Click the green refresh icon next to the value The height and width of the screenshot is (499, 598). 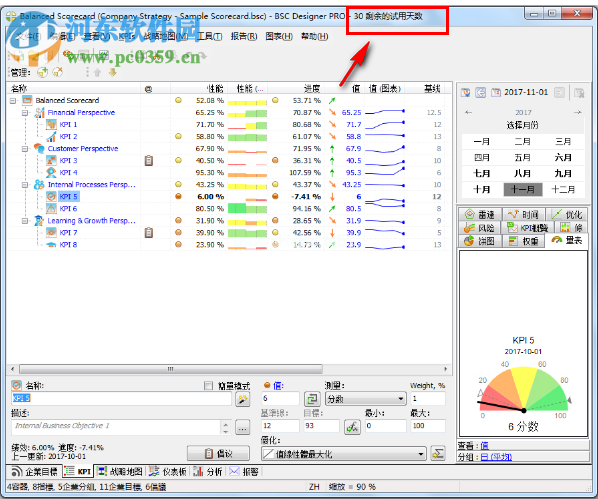[x=312, y=399]
